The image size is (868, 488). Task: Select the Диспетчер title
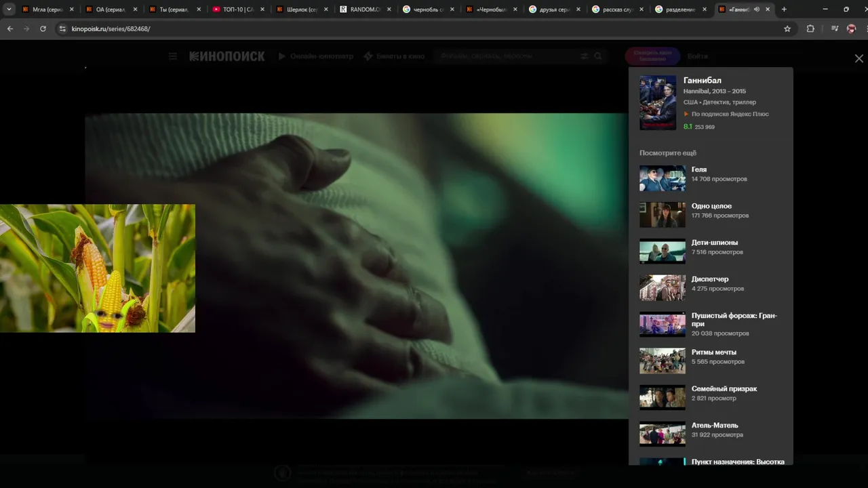(710, 279)
